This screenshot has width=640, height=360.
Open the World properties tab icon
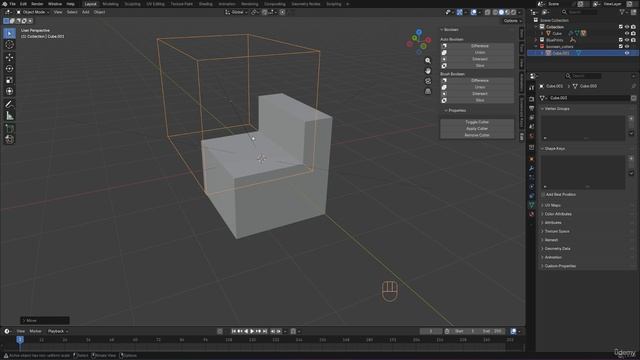click(x=531, y=136)
